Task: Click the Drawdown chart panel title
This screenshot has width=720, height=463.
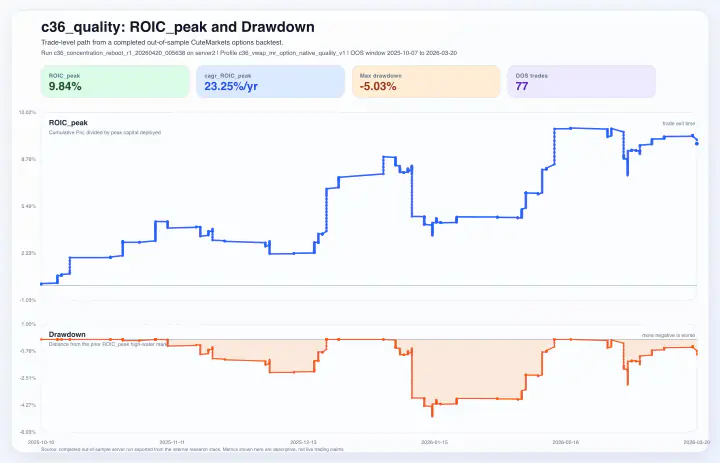Action: coord(67,334)
